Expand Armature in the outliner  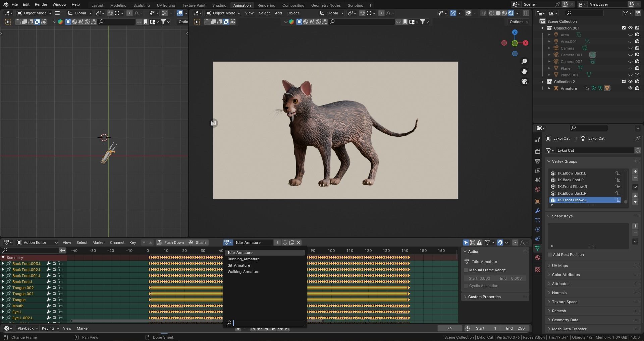[x=549, y=88]
